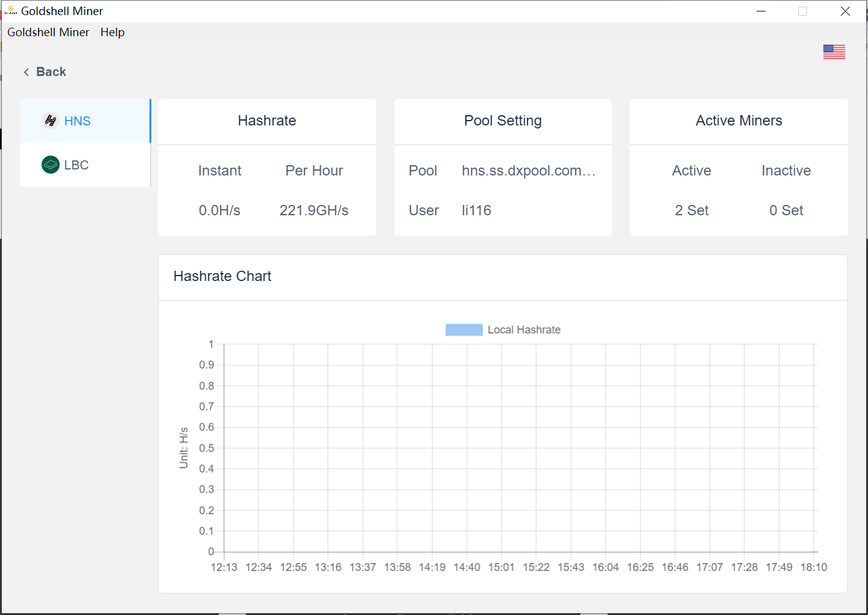Click the Pool Setting card heading

click(503, 121)
